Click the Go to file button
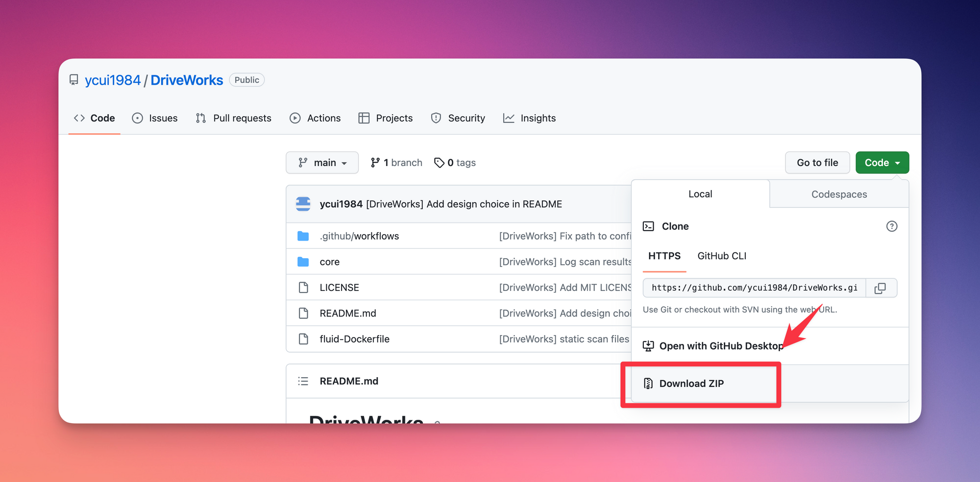 [817, 163]
